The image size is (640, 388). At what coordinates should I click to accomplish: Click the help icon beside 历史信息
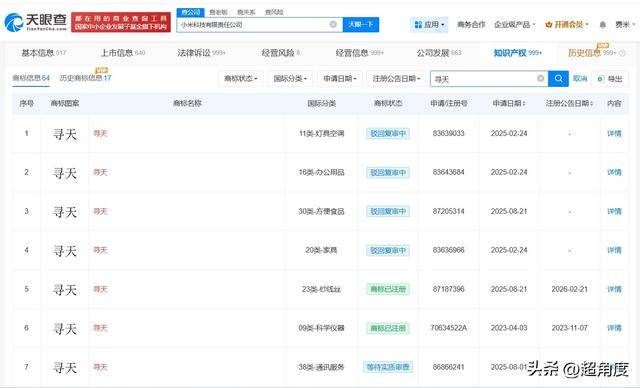[622, 53]
